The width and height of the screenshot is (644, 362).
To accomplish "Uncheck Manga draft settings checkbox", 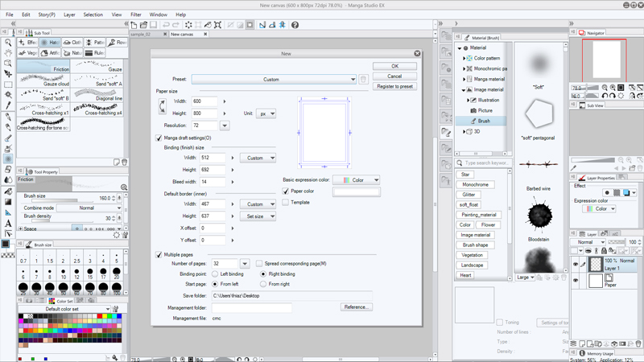I will 159,138.
